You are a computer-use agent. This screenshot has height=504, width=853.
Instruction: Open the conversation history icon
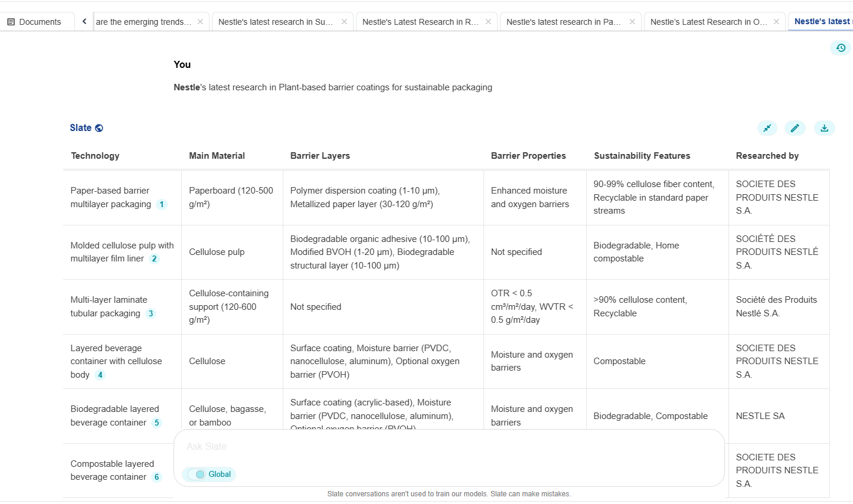tap(841, 48)
